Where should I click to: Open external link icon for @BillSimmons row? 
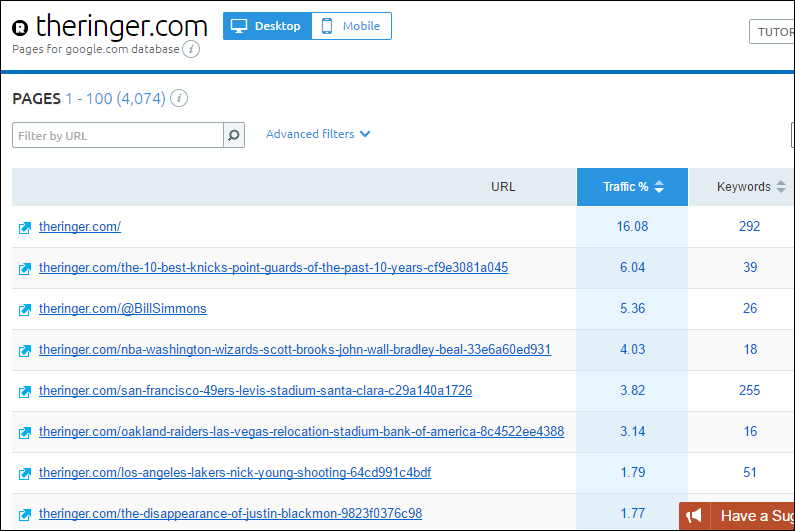coord(25,310)
